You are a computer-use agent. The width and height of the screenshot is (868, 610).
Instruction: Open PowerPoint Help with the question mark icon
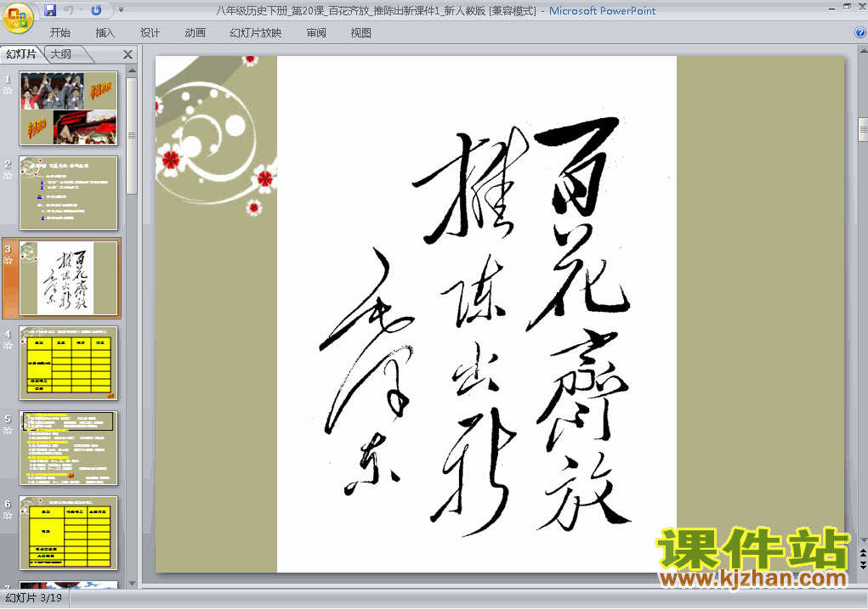click(x=860, y=32)
